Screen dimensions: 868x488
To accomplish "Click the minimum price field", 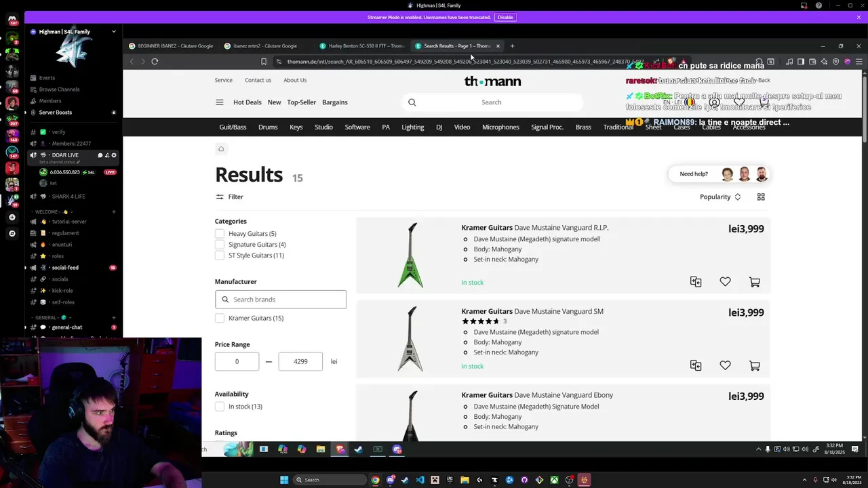I will (x=237, y=362).
